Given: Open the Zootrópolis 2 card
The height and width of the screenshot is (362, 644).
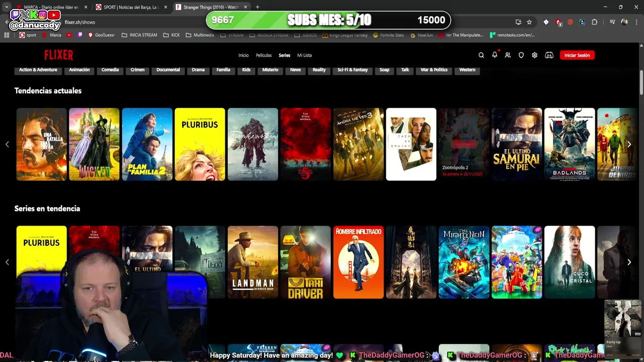Looking at the screenshot, I should pos(464,144).
